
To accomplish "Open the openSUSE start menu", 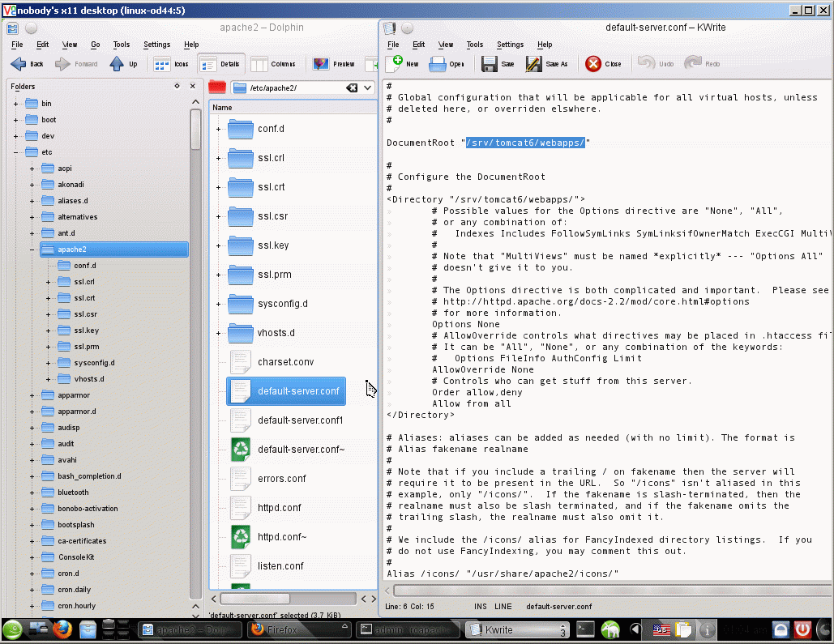I will point(11,630).
